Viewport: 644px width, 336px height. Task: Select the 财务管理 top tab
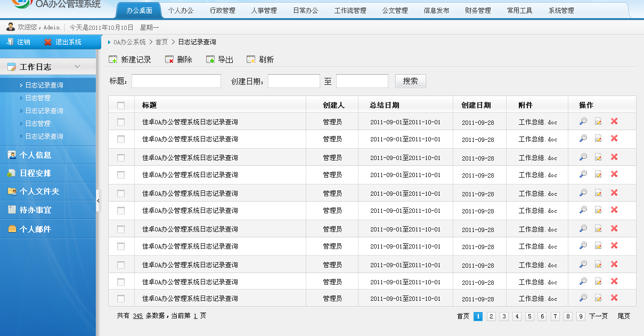click(x=478, y=10)
